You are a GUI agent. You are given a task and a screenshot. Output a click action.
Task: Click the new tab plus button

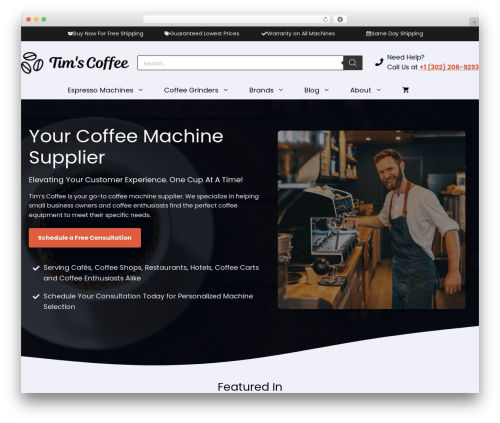474,22
